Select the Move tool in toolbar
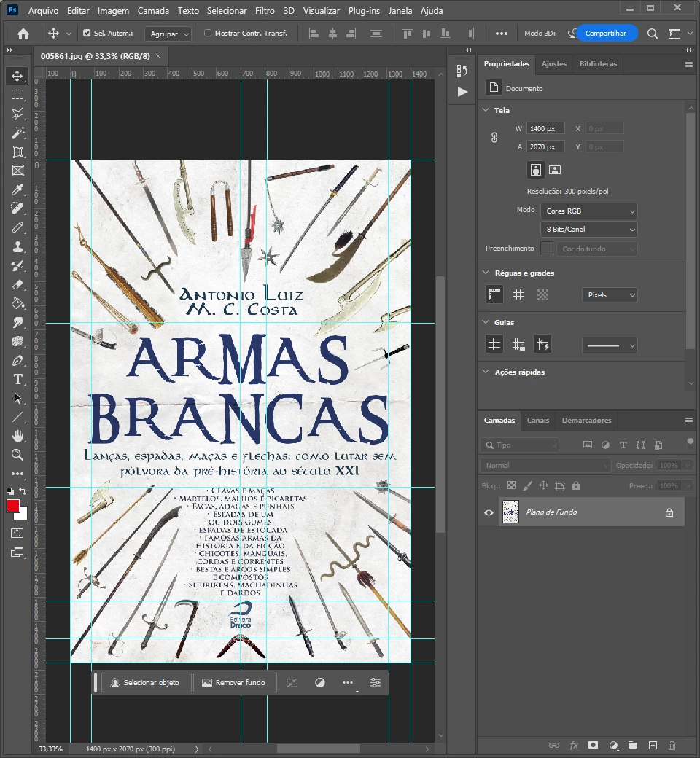The image size is (700, 758). tap(17, 76)
